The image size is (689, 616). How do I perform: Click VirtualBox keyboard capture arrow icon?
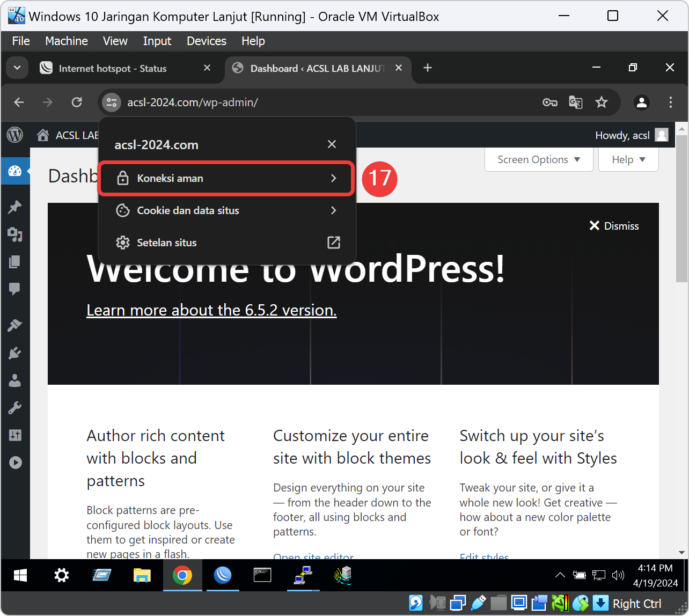tap(600, 603)
